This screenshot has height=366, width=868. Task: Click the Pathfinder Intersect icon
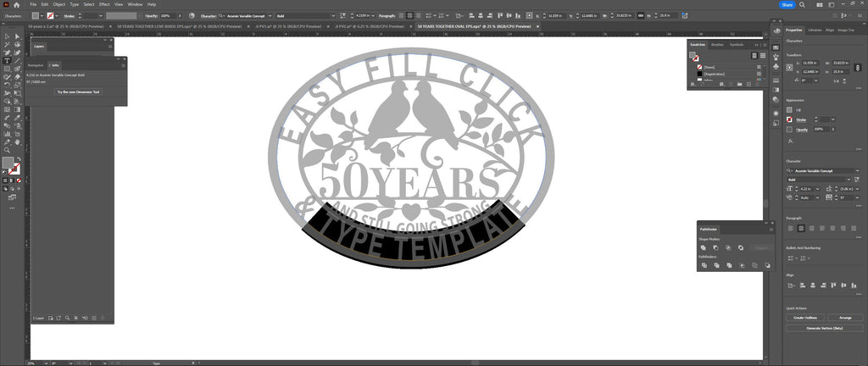(x=728, y=247)
